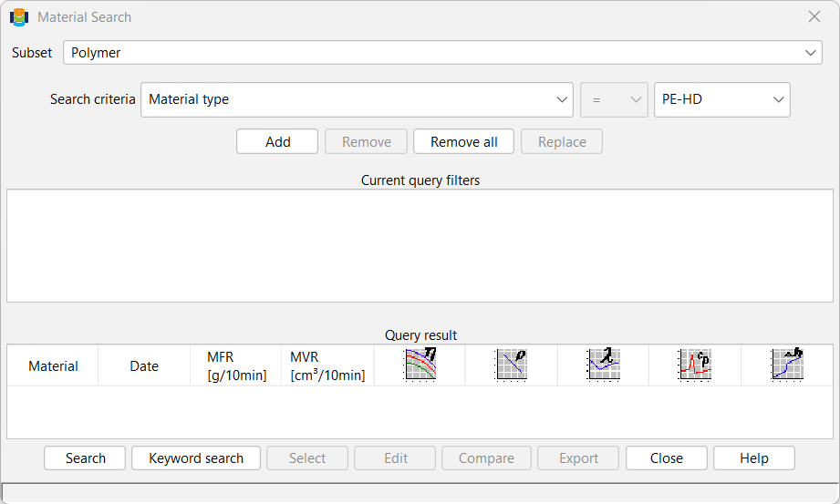Click the thermal conductivity column icon

click(x=604, y=365)
